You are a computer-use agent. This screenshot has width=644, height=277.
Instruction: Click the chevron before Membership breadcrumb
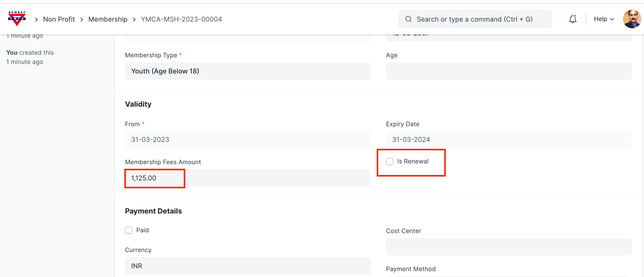click(82, 19)
